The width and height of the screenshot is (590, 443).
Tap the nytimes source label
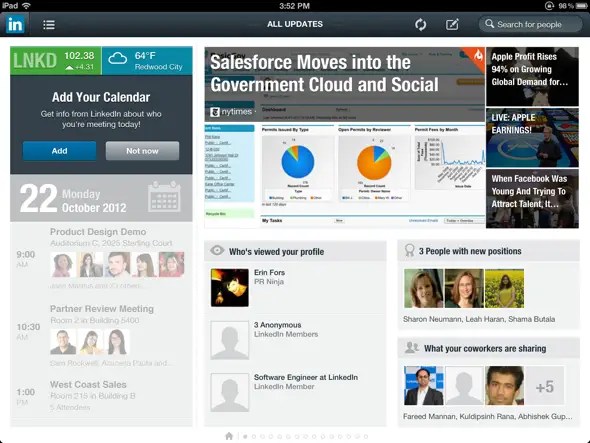coord(231,112)
